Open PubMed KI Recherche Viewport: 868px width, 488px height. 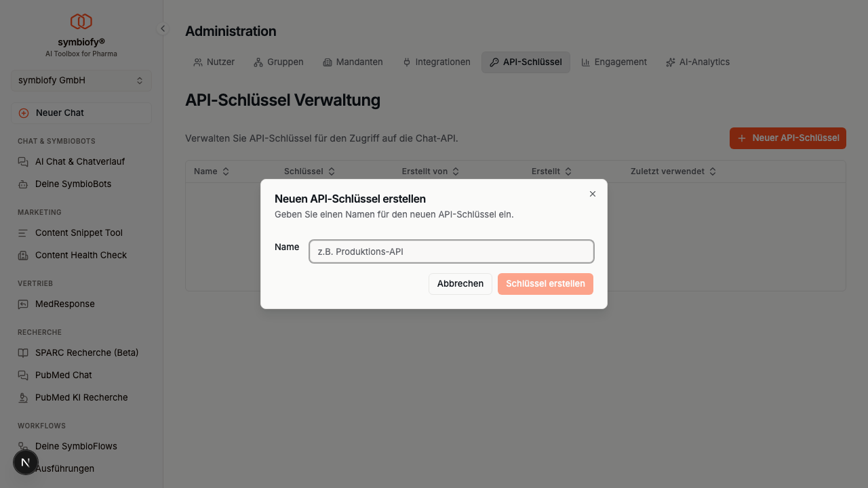tap(82, 397)
